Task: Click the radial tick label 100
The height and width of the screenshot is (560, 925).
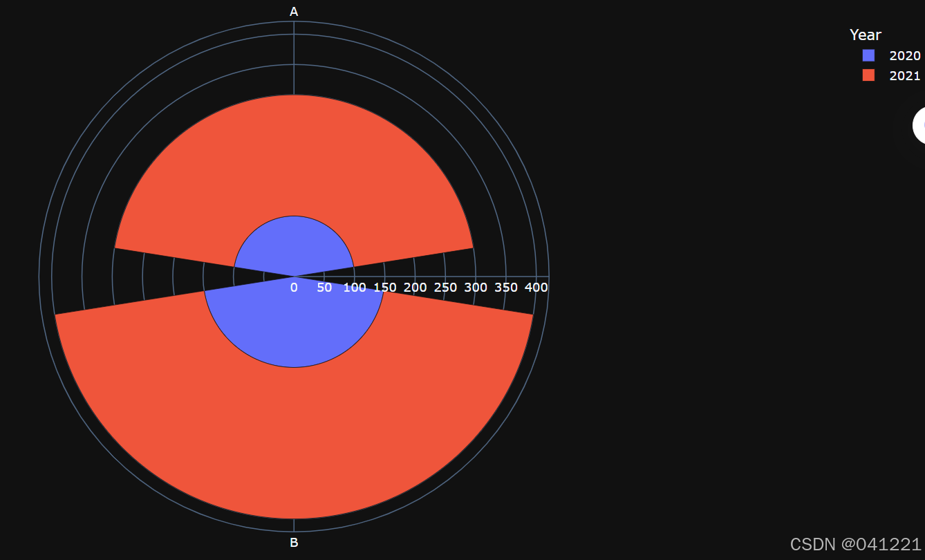Action: click(355, 287)
